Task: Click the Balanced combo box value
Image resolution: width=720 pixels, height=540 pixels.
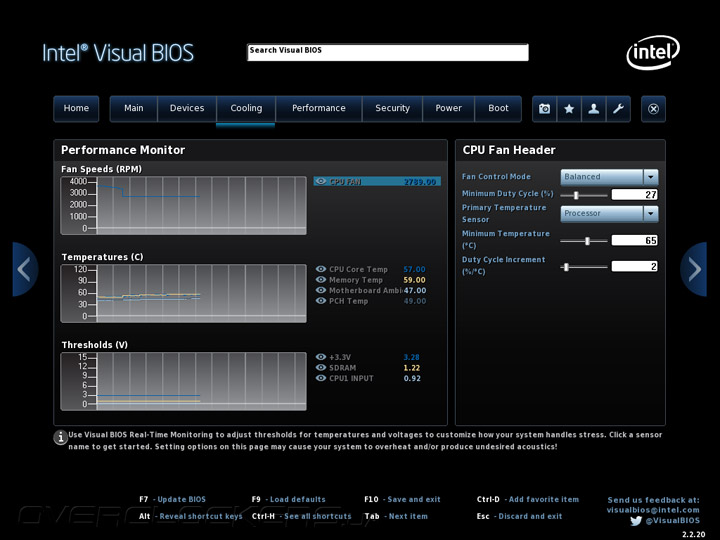Action: pos(602,177)
